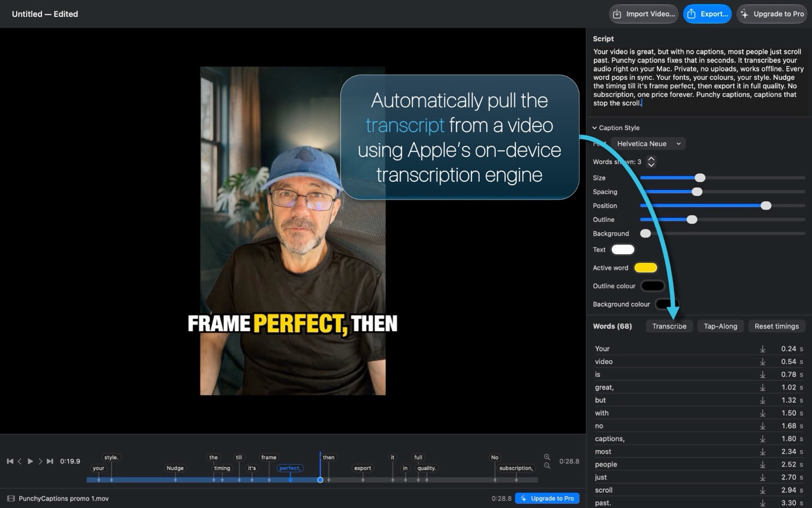This screenshot has height=508, width=812.
Task: Reset timings for all words
Action: [x=776, y=326]
